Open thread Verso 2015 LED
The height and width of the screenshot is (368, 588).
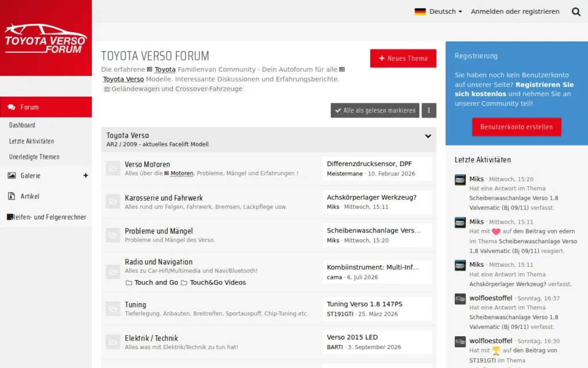pyautogui.click(x=352, y=337)
